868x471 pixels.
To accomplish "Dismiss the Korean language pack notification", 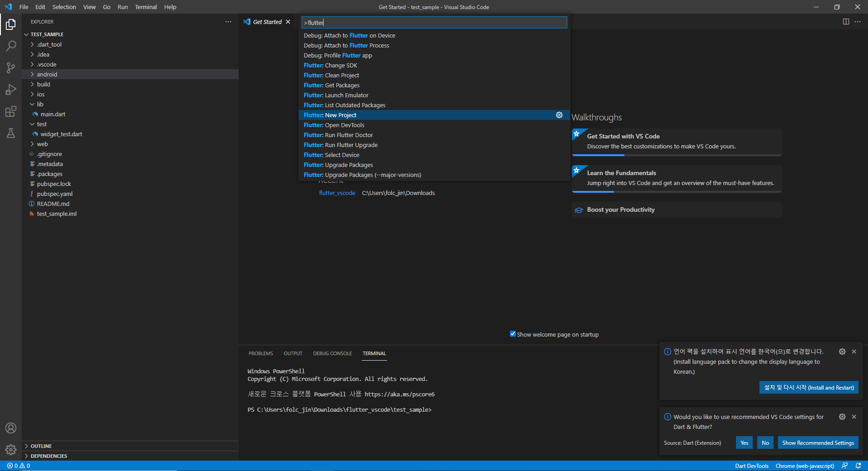I will coord(854,352).
